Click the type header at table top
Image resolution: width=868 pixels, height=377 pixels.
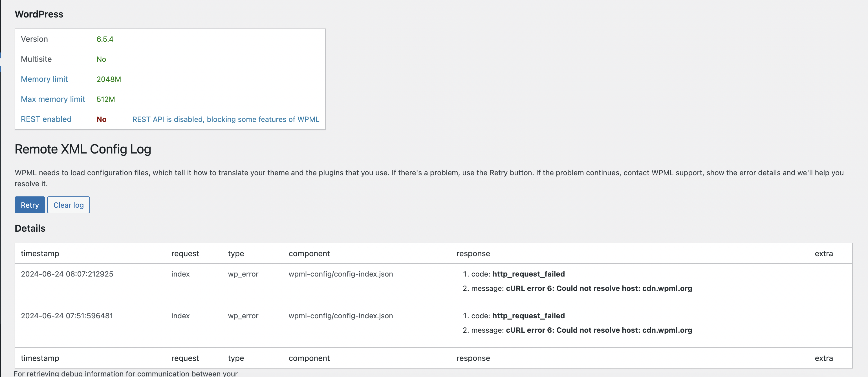tap(236, 254)
